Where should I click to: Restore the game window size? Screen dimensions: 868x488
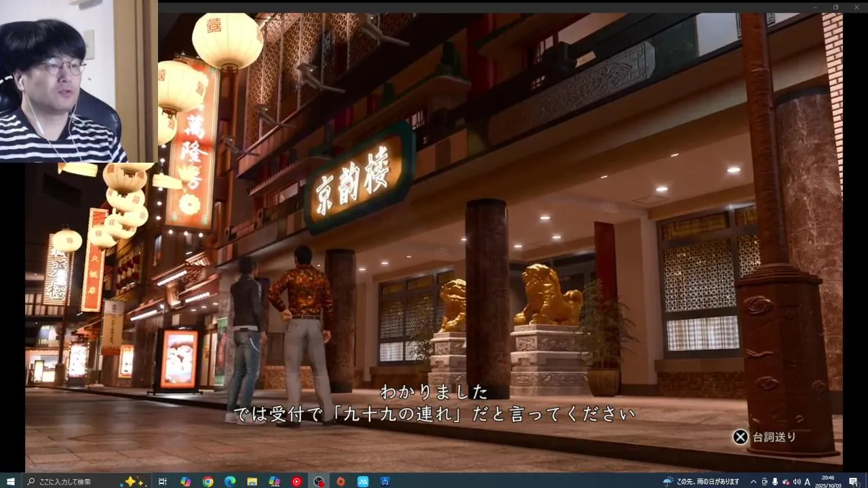(x=835, y=7)
